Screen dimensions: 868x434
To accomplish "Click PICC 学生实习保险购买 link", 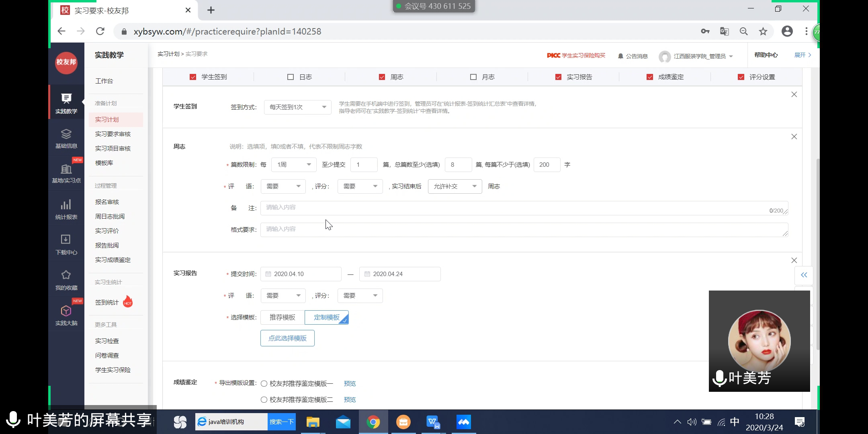I will 576,55.
